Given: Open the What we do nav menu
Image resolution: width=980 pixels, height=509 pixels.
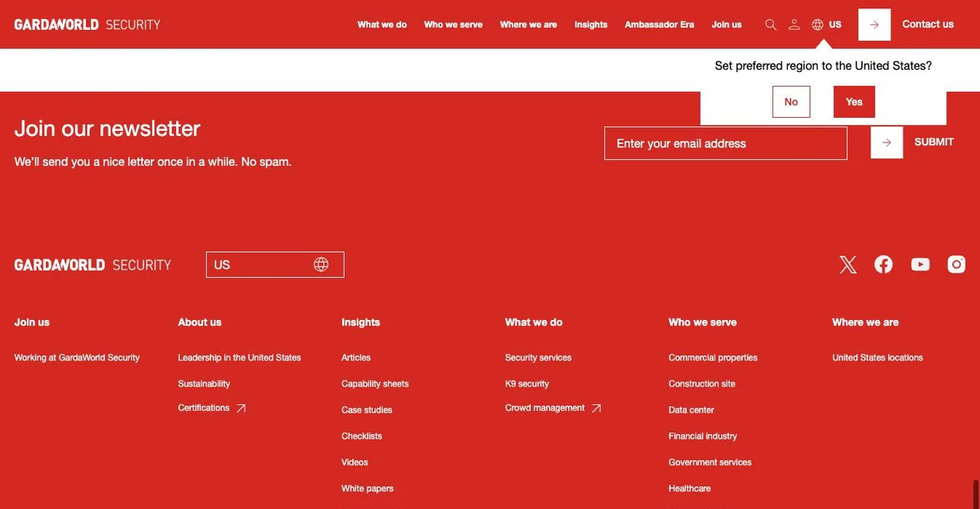Looking at the screenshot, I should coord(382,24).
